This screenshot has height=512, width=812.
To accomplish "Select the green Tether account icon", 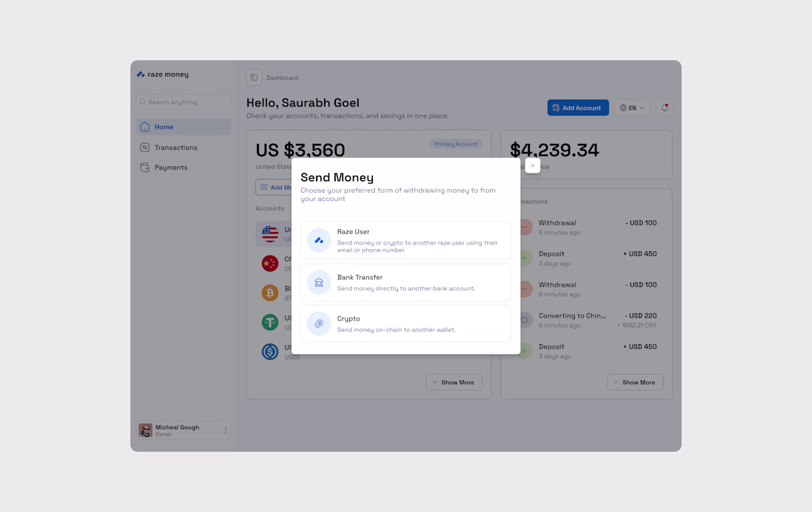I will [269, 322].
